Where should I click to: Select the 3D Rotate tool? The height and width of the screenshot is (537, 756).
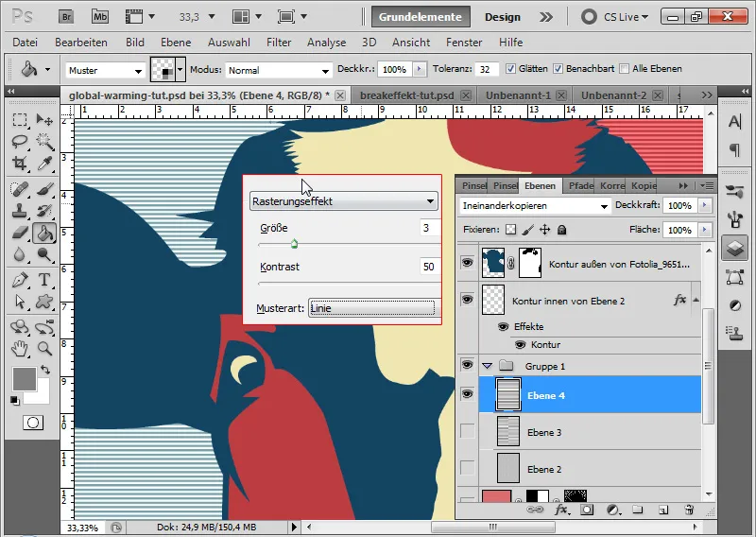tap(19, 326)
